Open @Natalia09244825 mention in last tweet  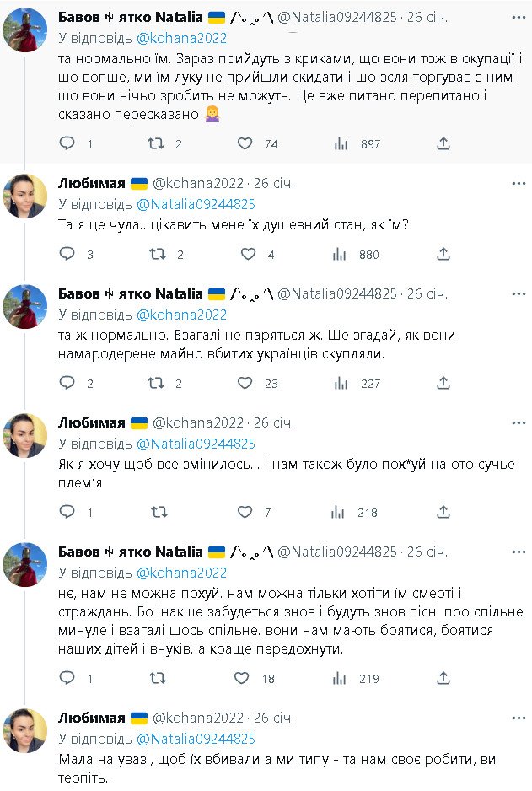195,739
